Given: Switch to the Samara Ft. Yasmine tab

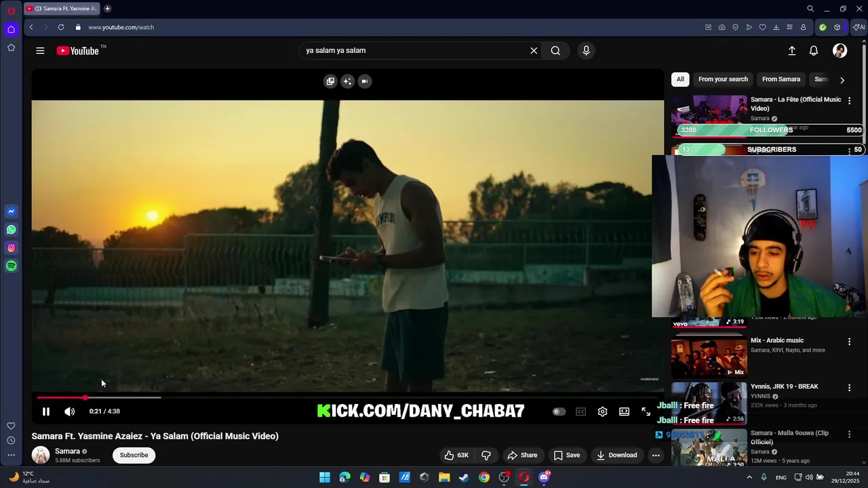Looking at the screenshot, I should [62, 9].
